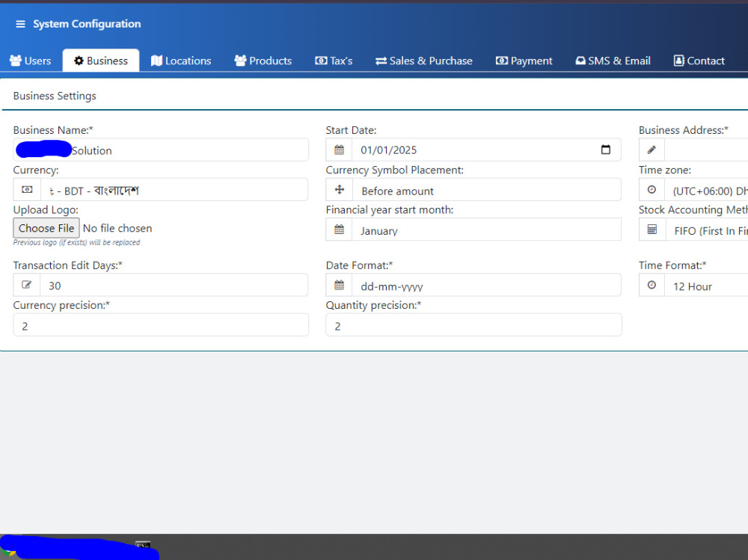Click the Business Name input field
748x560 pixels.
click(x=161, y=150)
